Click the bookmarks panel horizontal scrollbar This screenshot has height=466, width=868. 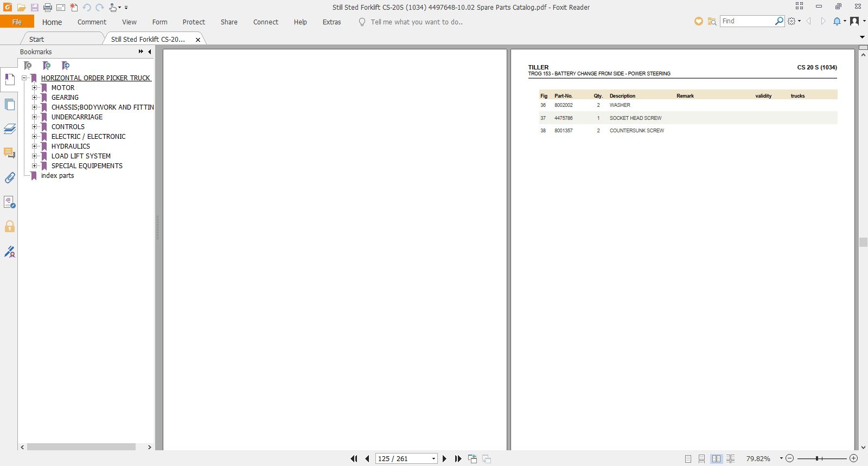(x=81, y=447)
